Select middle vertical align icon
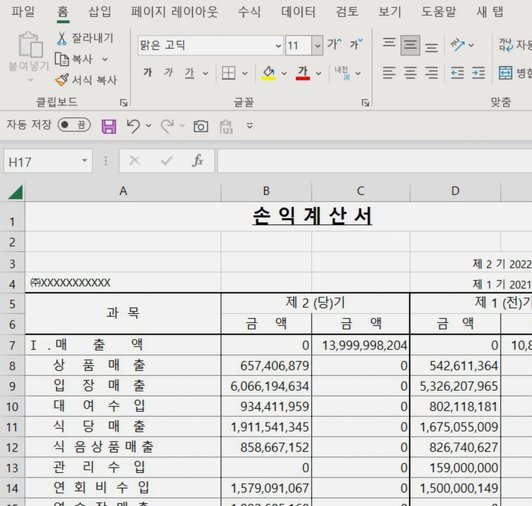This screenshot has height=506, width=532. [410, 45]
